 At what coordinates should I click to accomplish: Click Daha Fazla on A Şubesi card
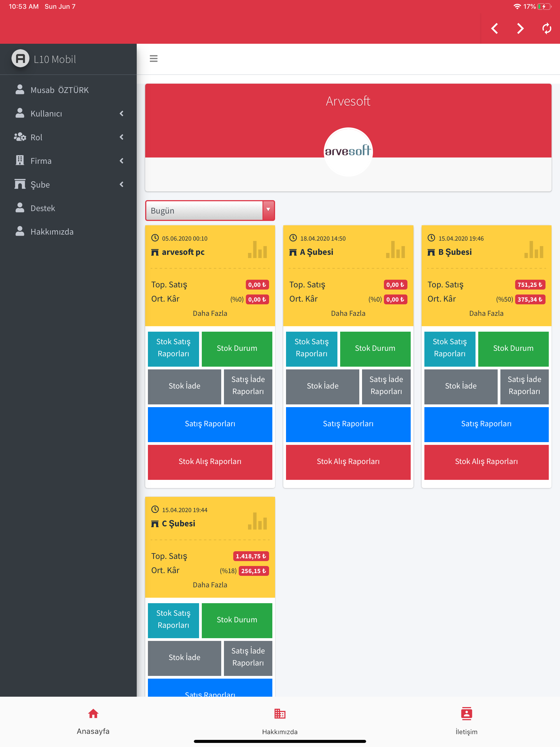(348, 313)
